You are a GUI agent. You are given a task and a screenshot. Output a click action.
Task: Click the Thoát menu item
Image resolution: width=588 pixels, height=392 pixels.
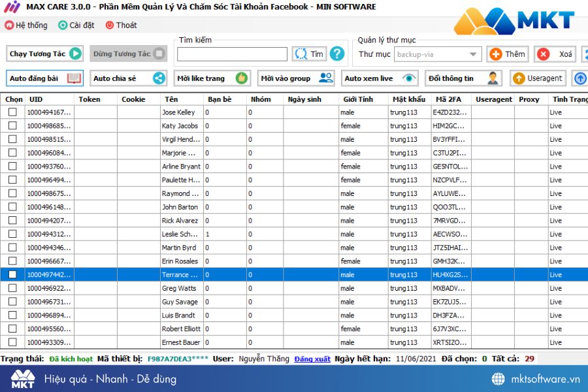pos(121,25)
